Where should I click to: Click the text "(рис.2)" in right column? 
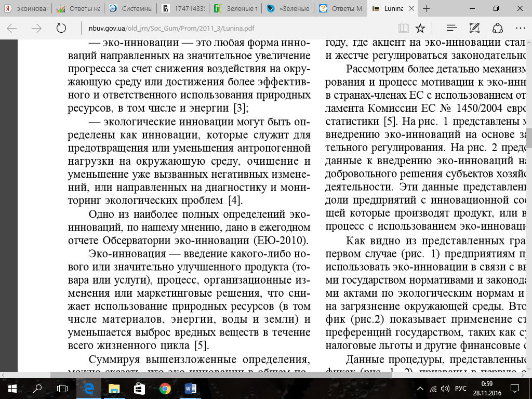367,320
